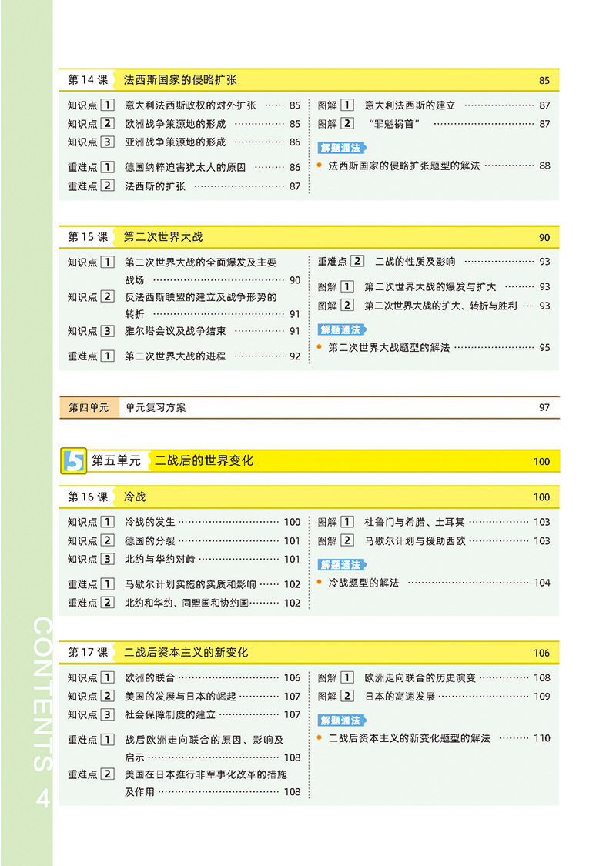The height and width of the screenshot is (866, 616).
Task: Open 二战的性质及影响 entry
Action: (416, 261)
